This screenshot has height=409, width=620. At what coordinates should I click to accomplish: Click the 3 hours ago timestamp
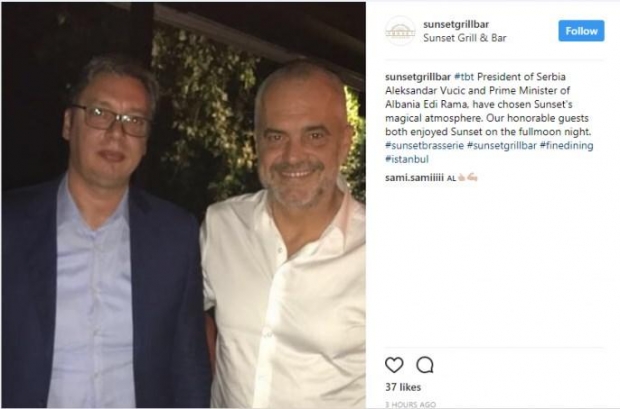pos(412,404)
